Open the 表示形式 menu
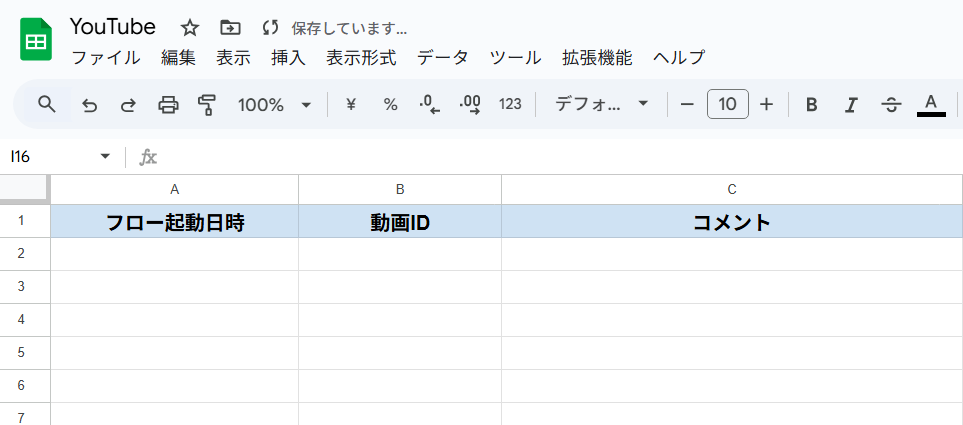This screenshot has width=963, height=425. (x=361, y=58)
